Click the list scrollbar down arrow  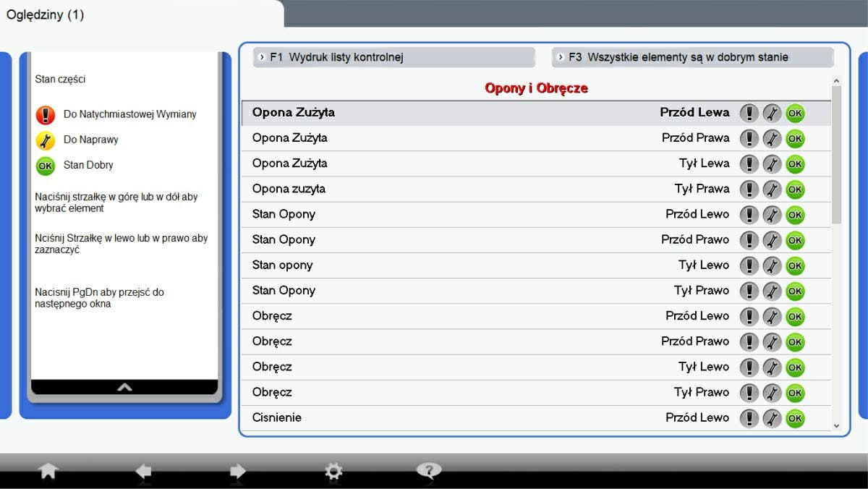click(x=837, y=426)
